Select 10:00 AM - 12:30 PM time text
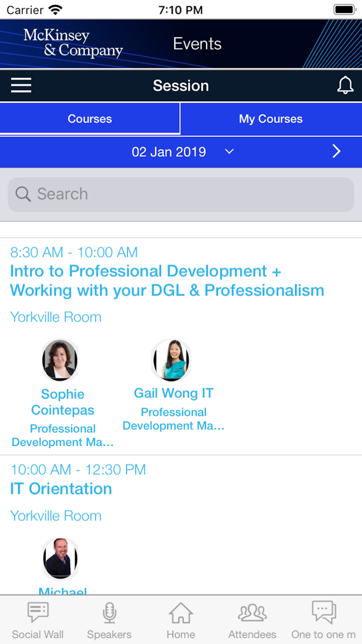 [78, 470]
